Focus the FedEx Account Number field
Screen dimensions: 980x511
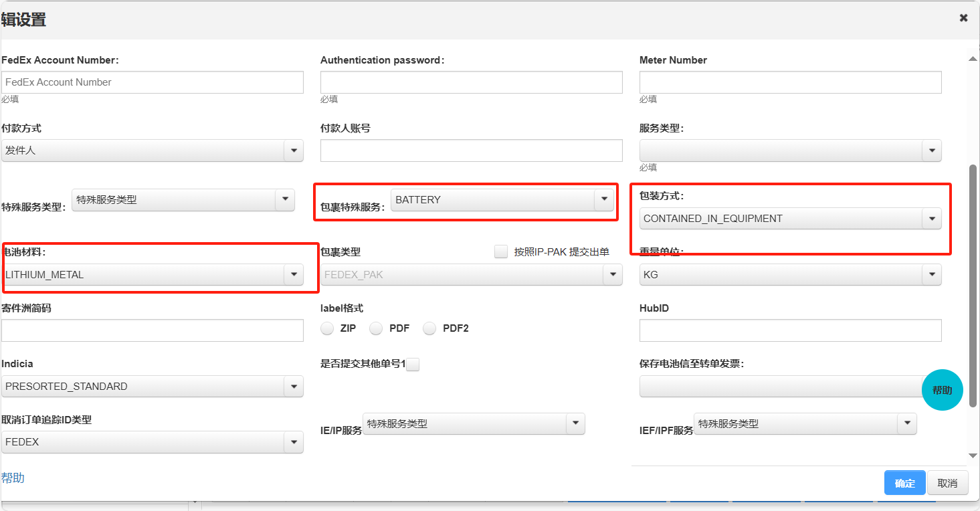pyautogui.click(x=153, y=82)
